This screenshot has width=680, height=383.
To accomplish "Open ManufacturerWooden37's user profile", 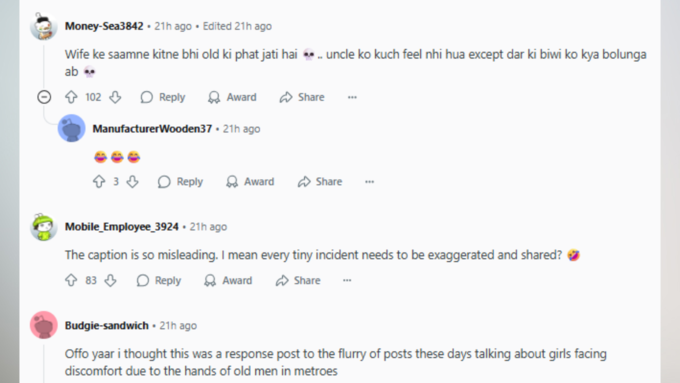I will point(152,129).
